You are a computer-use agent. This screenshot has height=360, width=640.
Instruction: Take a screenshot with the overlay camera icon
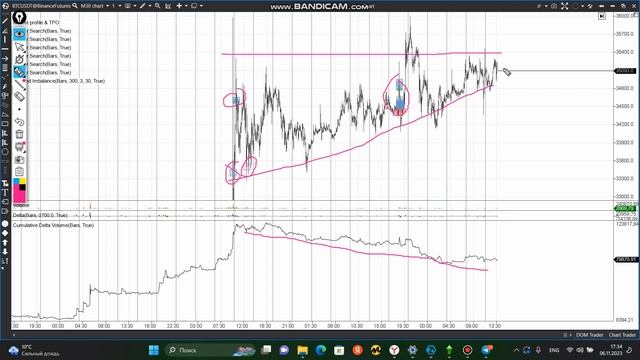[19, 159]
